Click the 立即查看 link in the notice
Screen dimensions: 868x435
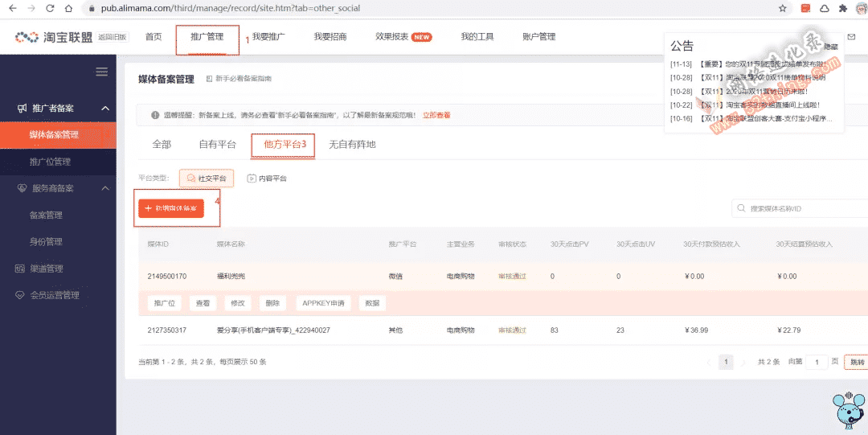pyautogui.click(x=436, y=115)
